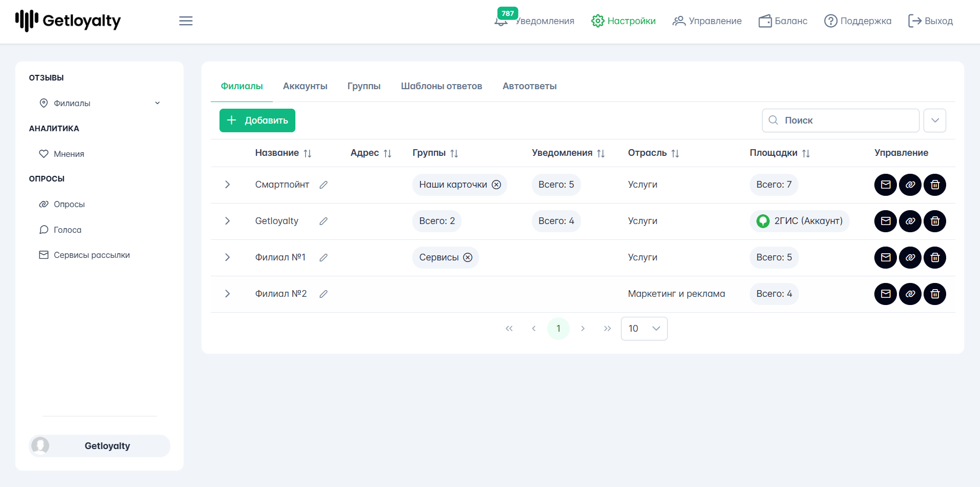The height and width of the screenshot is (487, 980).
Task: Click Всего: 7 platforms chip for Смартпойнт
Action: point(774,185)
